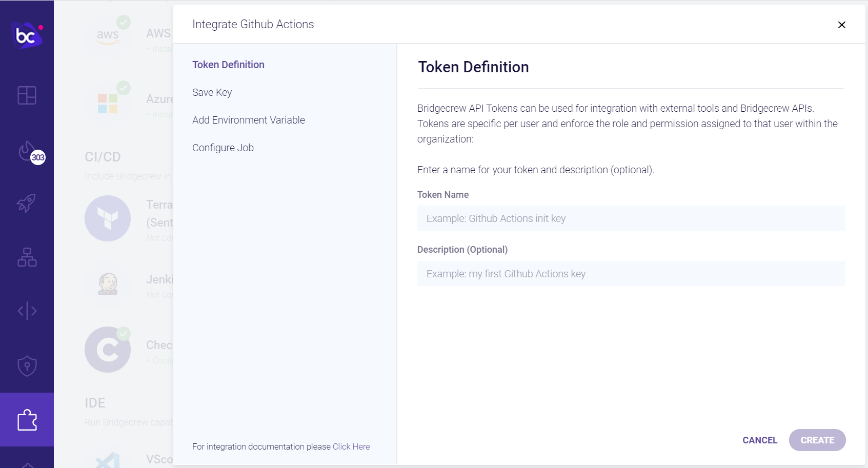The height and width of the screenshot is (468, 868).
Task: Open the Click Here documentation link
Action: click(351, 446)
